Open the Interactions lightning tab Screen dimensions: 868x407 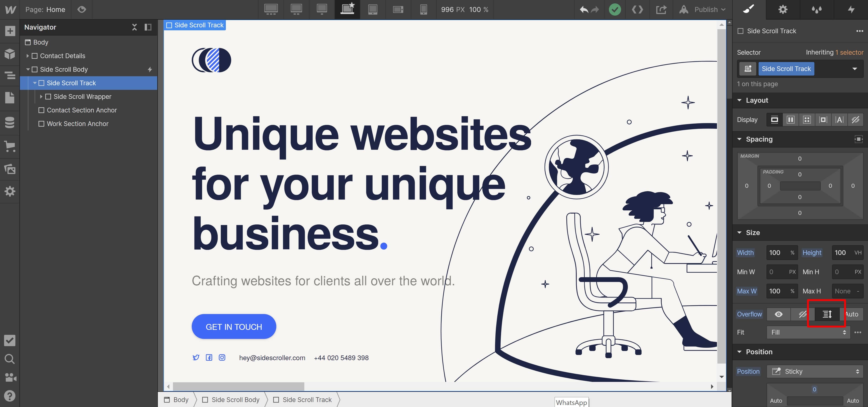[x=851, y=10]
